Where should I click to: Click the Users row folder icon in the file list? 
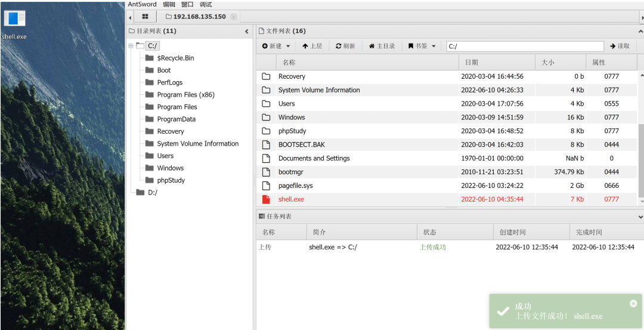click(266, 104)
